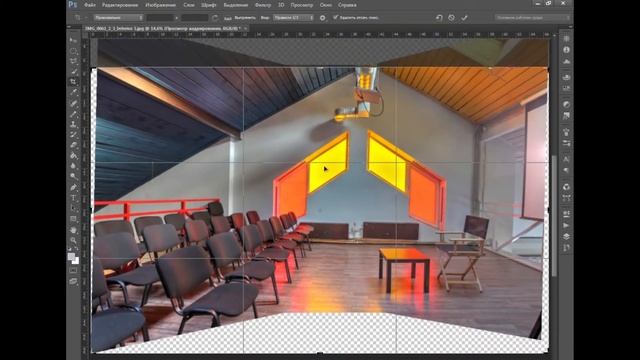Select the Blur tool
The width and height of the screenshot is (640, 360).
click(x=73, y=166)
